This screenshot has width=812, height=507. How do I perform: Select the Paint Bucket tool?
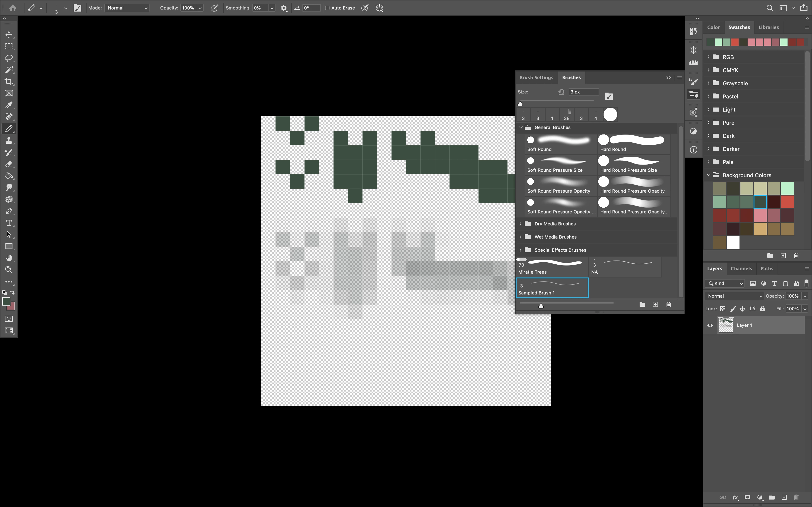click(9, 176)
